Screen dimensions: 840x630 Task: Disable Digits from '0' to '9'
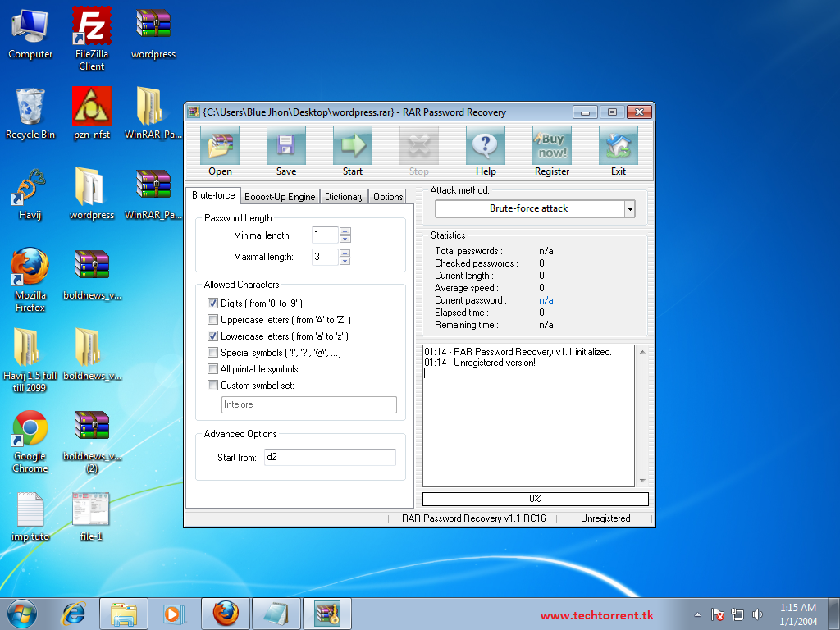pos(212,304)
